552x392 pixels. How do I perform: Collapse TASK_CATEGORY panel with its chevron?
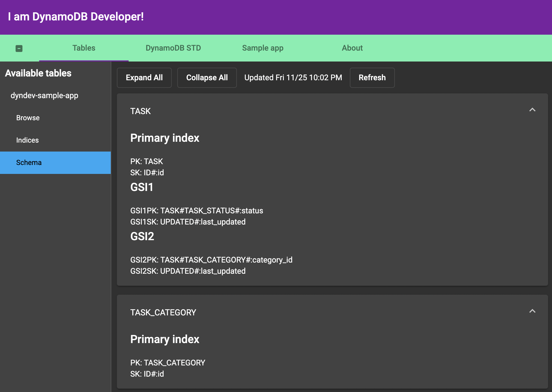tap(532, 311)
